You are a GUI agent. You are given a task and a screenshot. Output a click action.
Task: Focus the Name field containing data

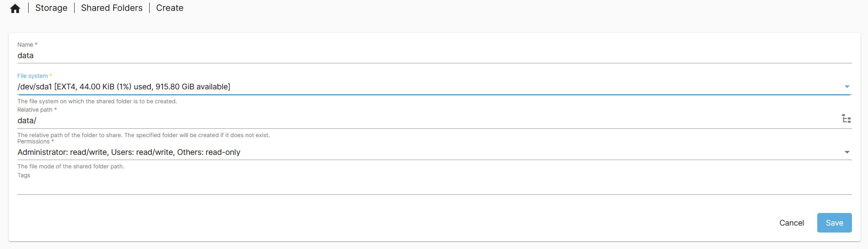pyautogui.click(x=434, y=56)
